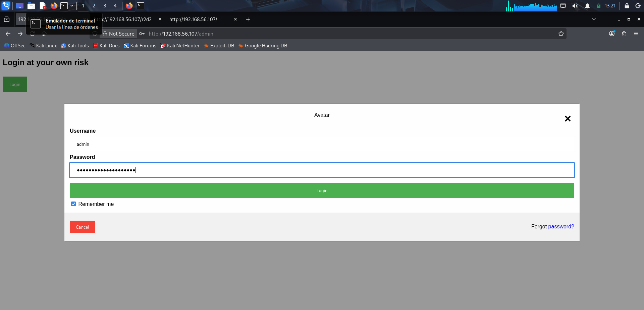
Task: Open the Firefox hamburger application menu
Action: 636,34
